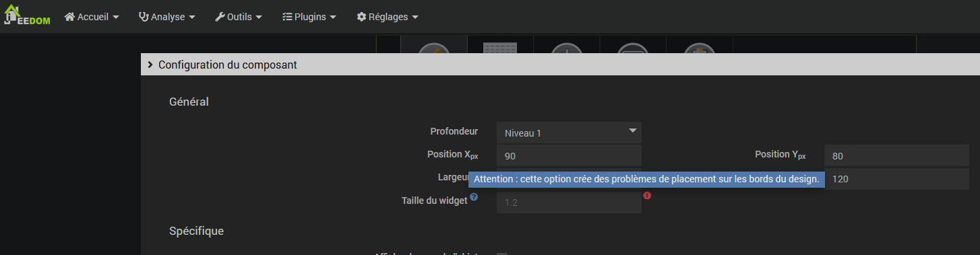980x255 pixels.
Task: Open the Réglages gear menu
Action: tap(388, 17)
